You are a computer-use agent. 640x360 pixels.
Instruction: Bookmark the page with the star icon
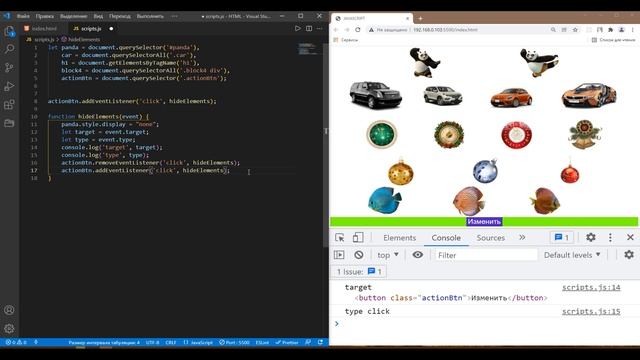(x=575, y=30)
